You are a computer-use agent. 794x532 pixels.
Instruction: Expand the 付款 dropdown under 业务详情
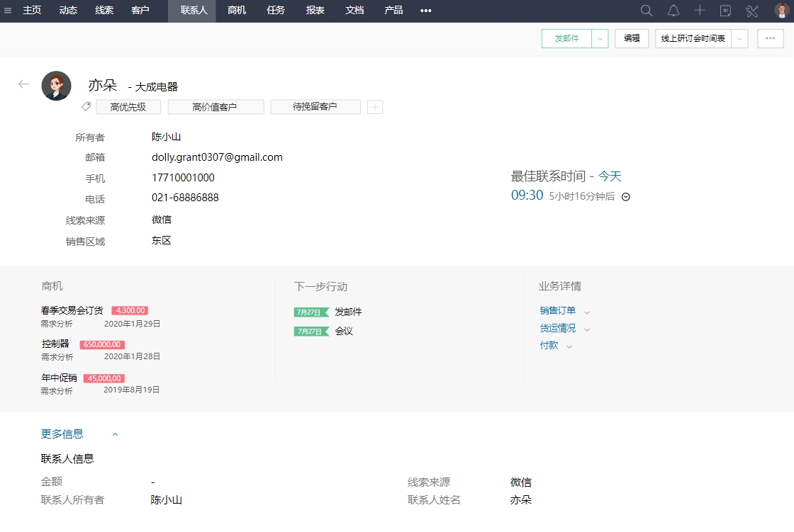(x=571, y=345)
